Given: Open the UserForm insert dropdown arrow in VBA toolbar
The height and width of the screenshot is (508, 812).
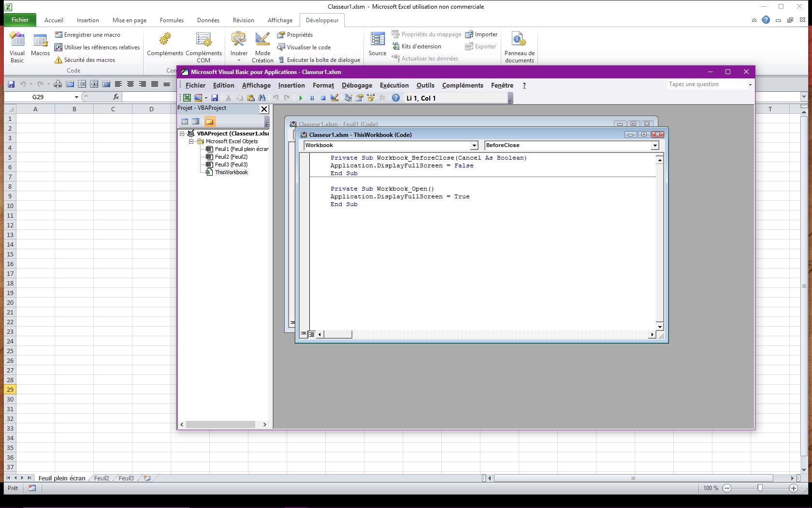Looking at the screenshot, I should coord(206,98).
